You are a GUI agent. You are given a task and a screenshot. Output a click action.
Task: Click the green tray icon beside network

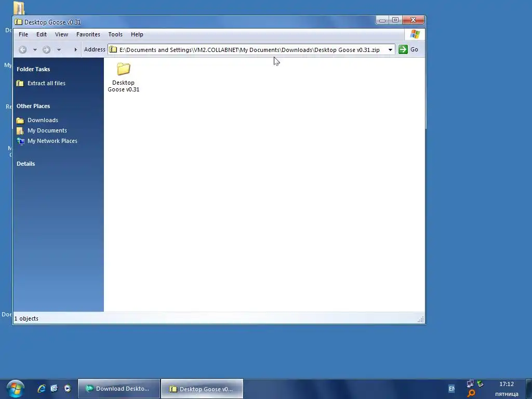click(x=480, y=384)
